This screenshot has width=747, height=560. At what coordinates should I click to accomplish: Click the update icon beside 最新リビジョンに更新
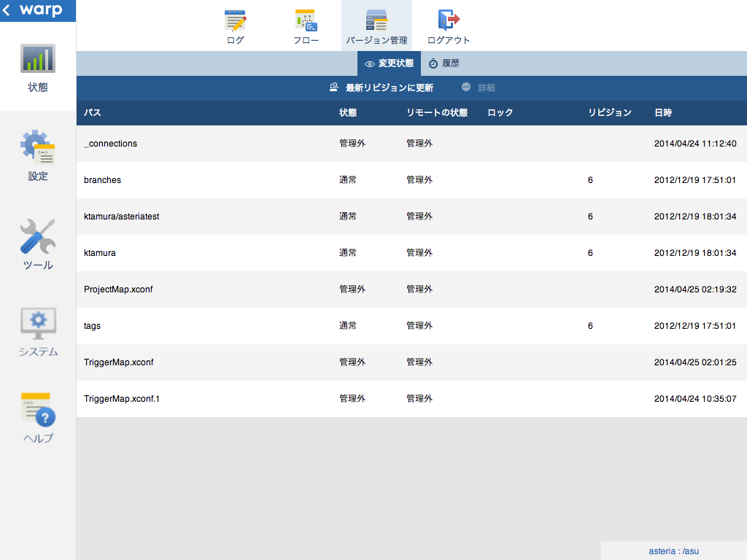(x=334, y=87)
